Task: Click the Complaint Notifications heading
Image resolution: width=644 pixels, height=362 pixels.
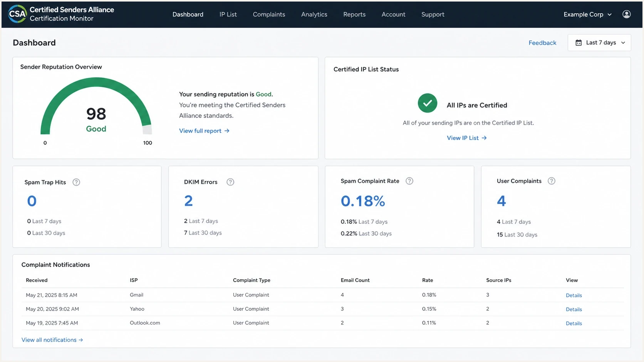Action: coord(56,265)
